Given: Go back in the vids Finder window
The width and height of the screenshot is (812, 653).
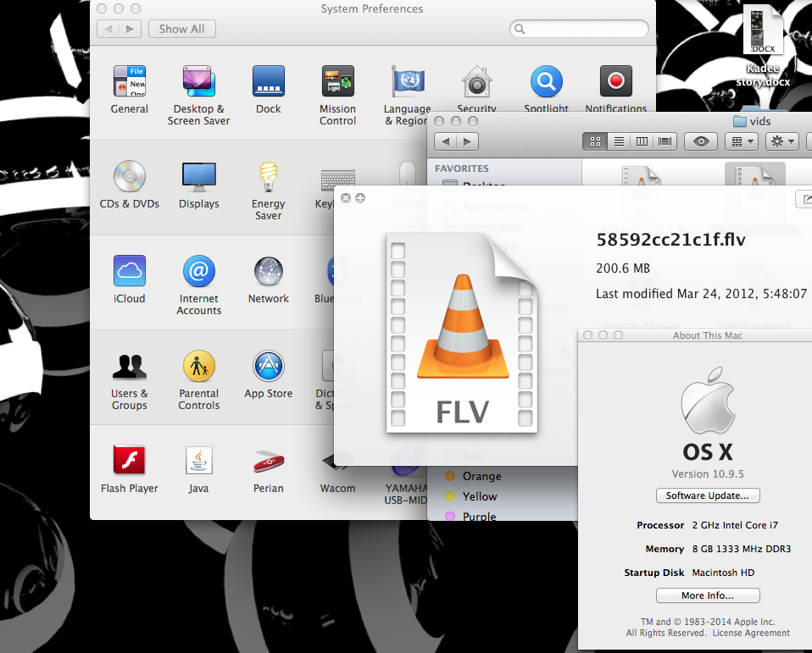Looking at the screenshot, I should click(445, 141).
